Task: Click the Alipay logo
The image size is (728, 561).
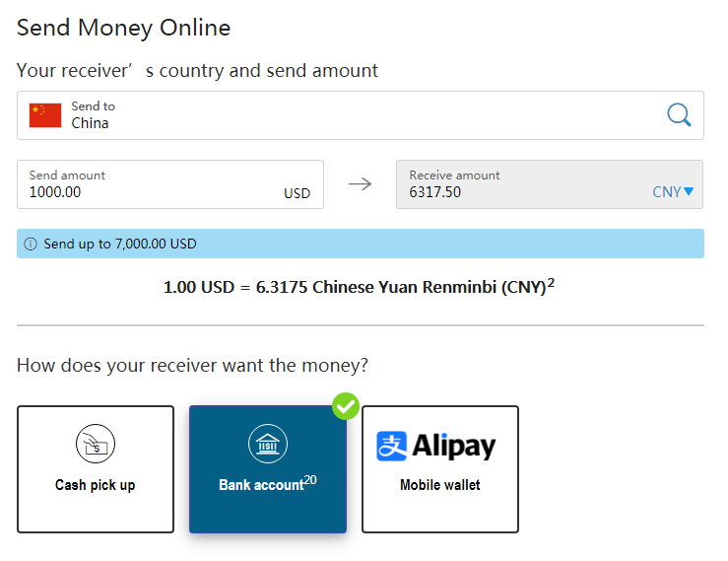Action: [436, 447]
